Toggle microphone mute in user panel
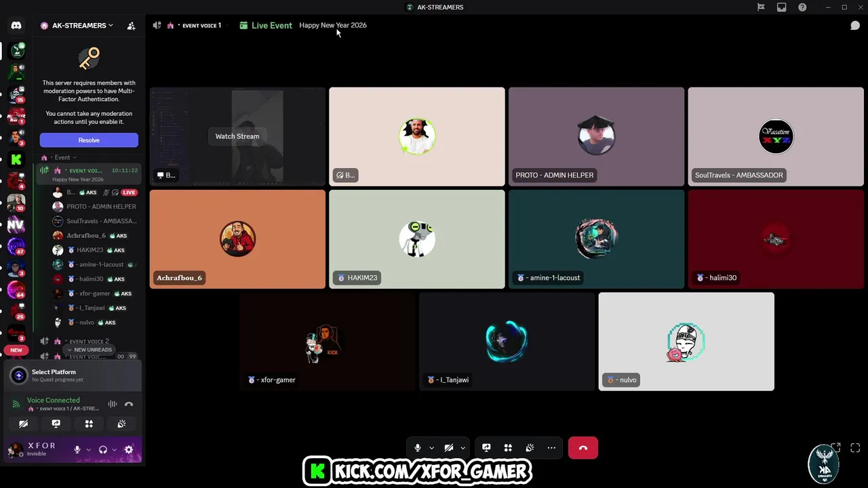The height and width of the screenshot is (488, 868). [77, 449]
